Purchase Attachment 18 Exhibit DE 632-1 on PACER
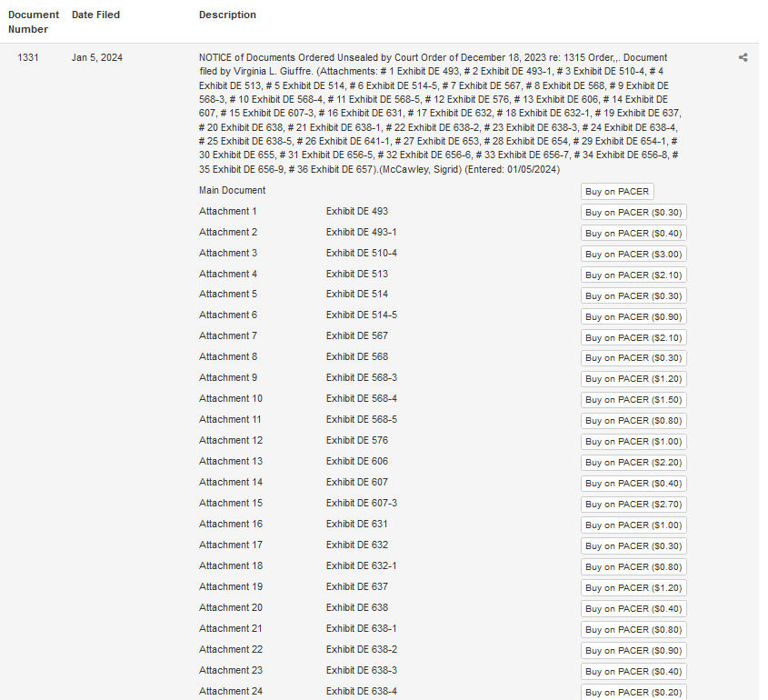768x700 pixels. 633,566
